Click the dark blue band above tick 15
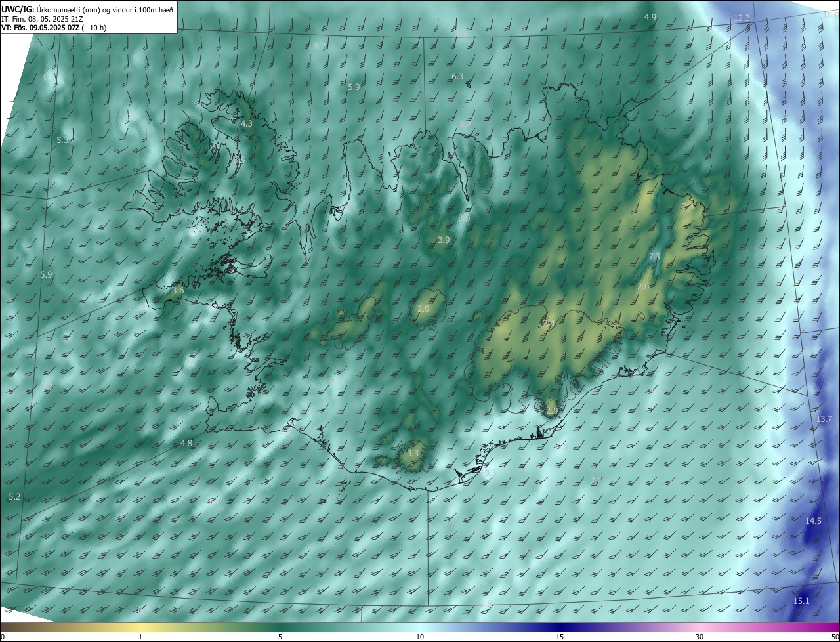The height and width of the screenshot is (642, 840). coord(560,627)
